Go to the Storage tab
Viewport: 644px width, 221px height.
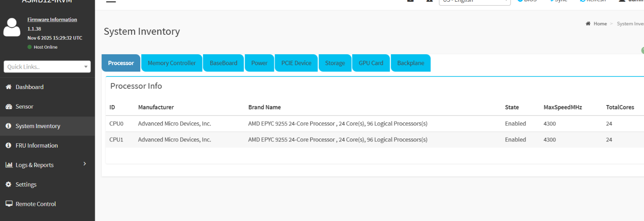[335, 63]
